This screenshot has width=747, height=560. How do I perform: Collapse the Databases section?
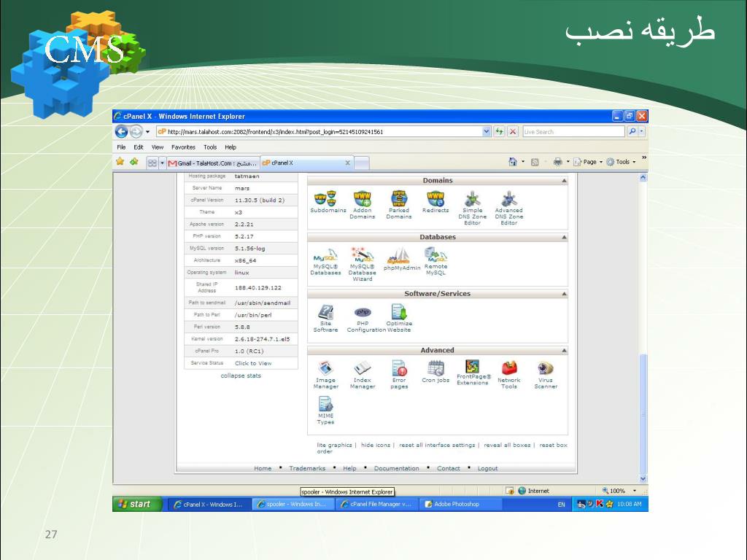(x=564, y=237)
